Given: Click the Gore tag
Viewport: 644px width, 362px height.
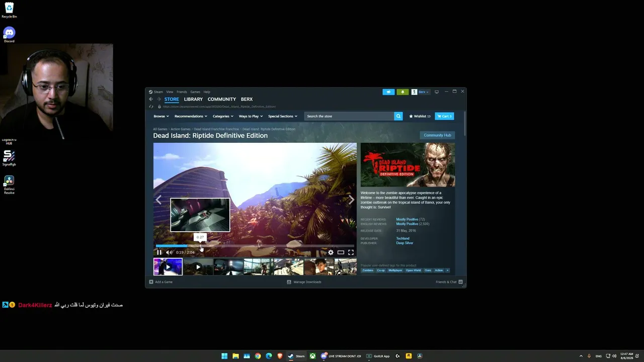Looking at the screenshot, I should tap(428, 270).
